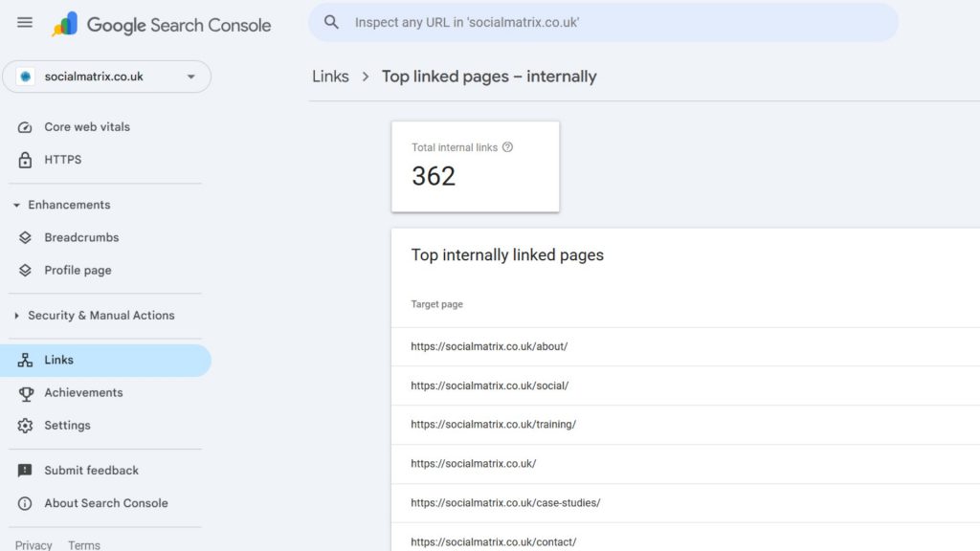This screenshot has height=551, width=980.
Task: Open About Search Console
Action: tap(105, 503)
